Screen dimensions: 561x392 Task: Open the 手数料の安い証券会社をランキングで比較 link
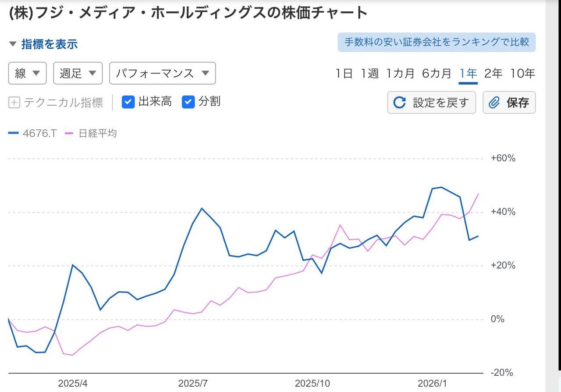pyautogui.click(x=437, y=42)
